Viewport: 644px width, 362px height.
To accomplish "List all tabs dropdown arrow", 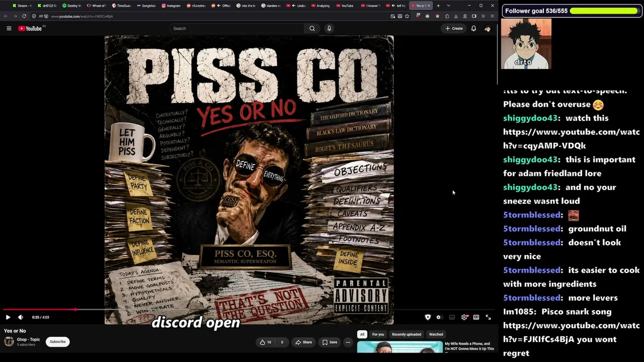I will point(448,6).
